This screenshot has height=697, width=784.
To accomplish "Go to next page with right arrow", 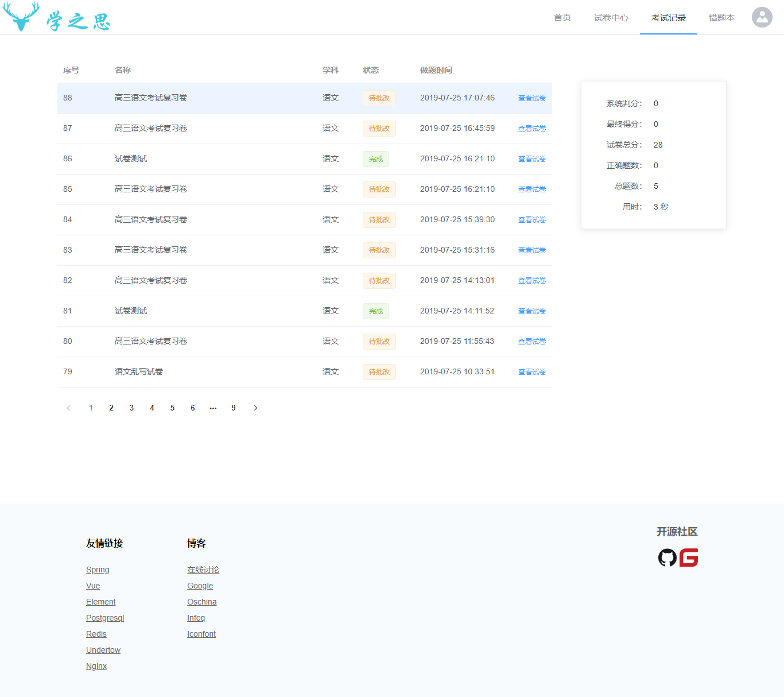I will (255, 408).
